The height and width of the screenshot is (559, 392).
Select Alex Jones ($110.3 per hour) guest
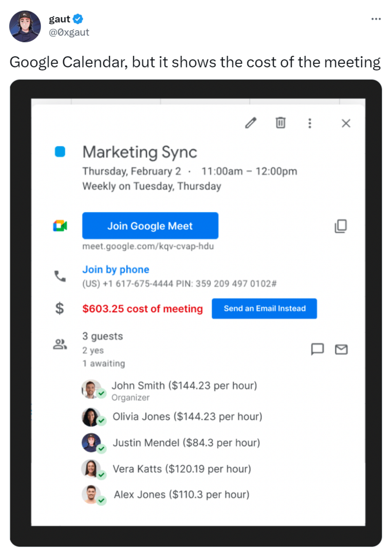click(x=182, y=494)
